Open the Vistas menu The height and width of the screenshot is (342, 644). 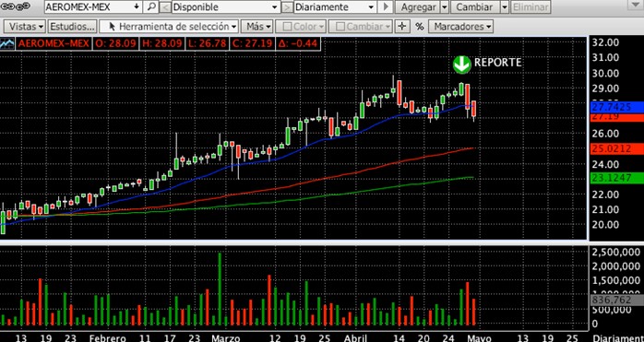click(27, 27)
